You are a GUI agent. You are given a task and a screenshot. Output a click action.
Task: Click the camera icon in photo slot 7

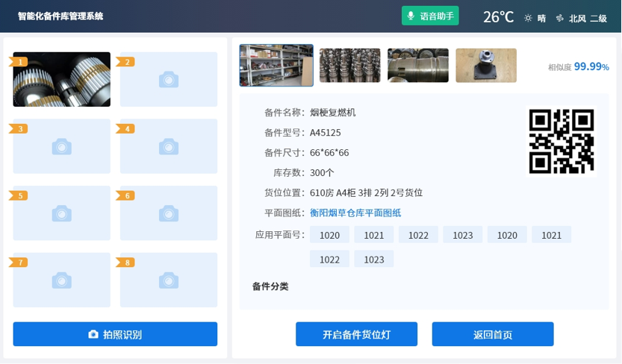(x=61, y=280)
